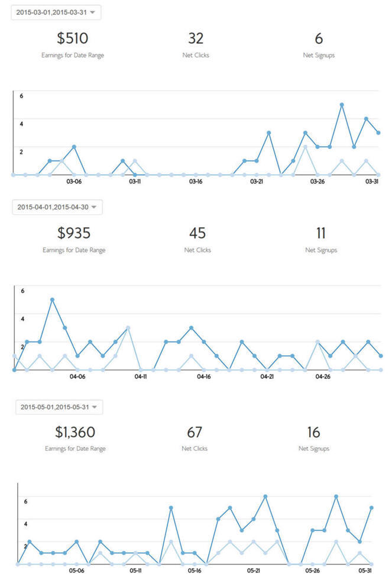Image resolution: width=392 pixels, height=574 pixels.
Task: Open the 2015-03-01 to 2015-03-31 date dropdown
Action: 56,12
